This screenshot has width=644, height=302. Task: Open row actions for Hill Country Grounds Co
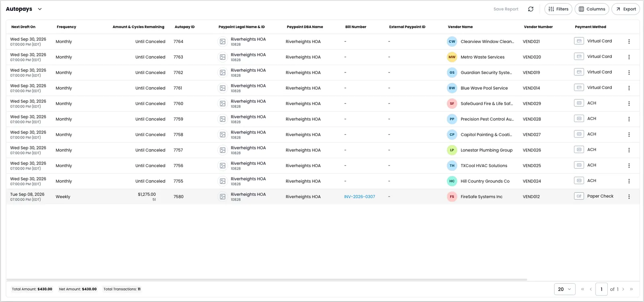click(629, 181)
